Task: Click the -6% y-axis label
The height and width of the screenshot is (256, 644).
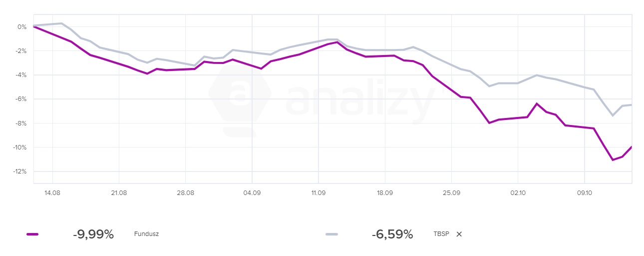Action: [20, 99]
